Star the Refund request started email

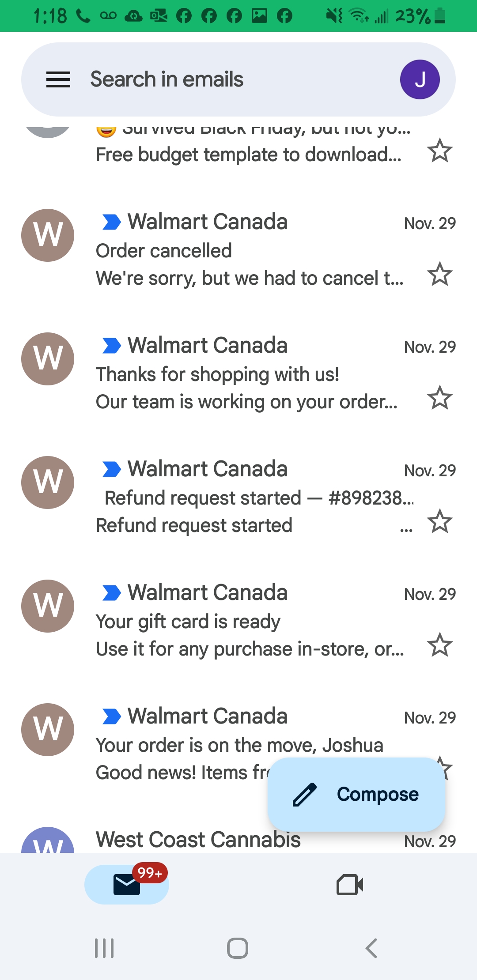440,521
